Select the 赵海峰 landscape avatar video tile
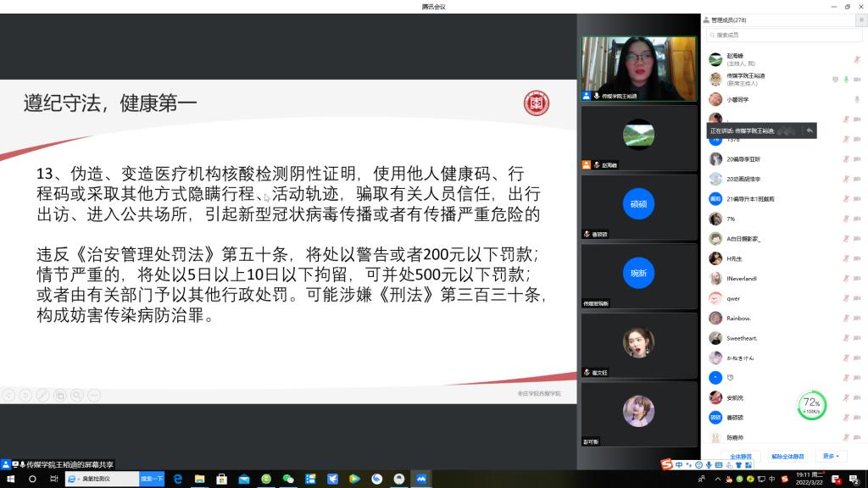The image size is (868, 488). 638,138
